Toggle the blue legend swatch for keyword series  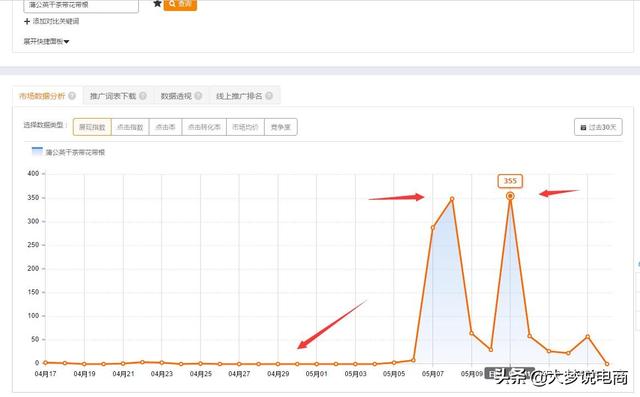tap(37, 151)
